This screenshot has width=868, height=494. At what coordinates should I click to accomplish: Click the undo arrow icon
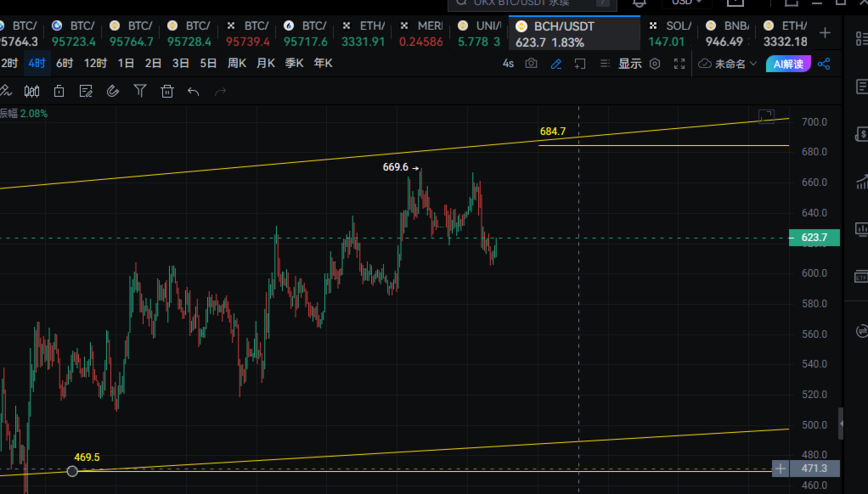click(x=193, y=91)
